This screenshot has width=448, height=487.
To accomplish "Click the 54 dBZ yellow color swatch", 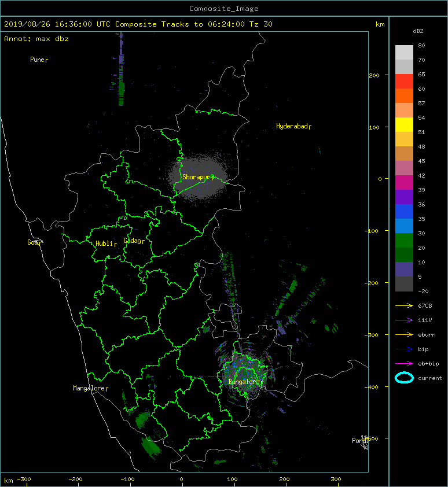I will point(404,124).
